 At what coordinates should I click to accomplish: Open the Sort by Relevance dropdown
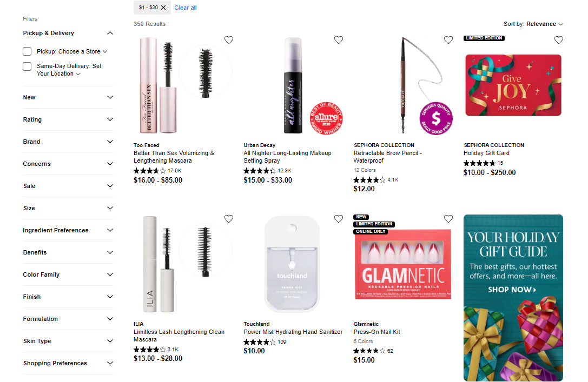point(533,24)
